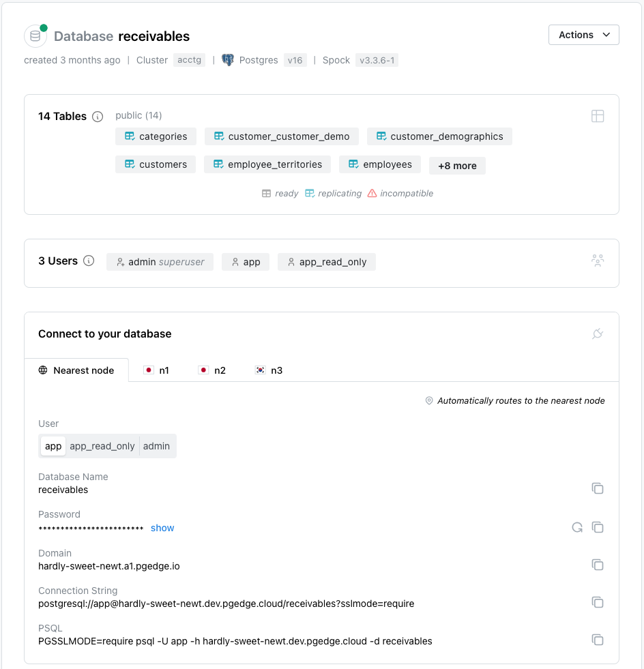Open the customer_customer_demo table chip
The image size is (644, 669).
tap(282, 136)
